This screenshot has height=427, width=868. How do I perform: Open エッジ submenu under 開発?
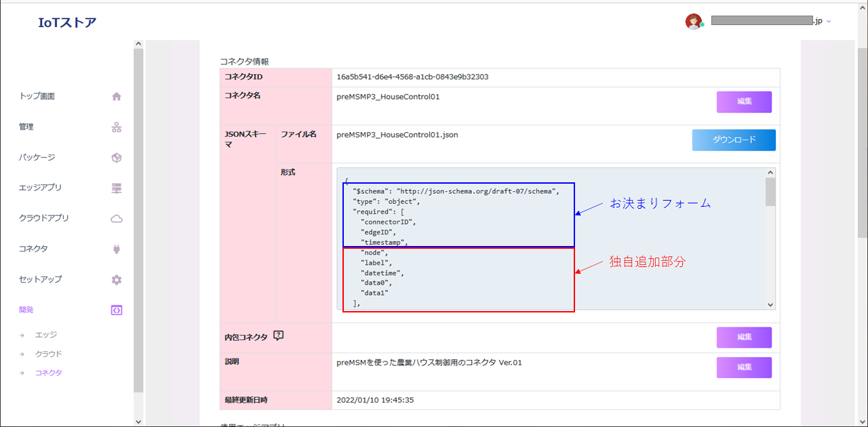[46, 335]
